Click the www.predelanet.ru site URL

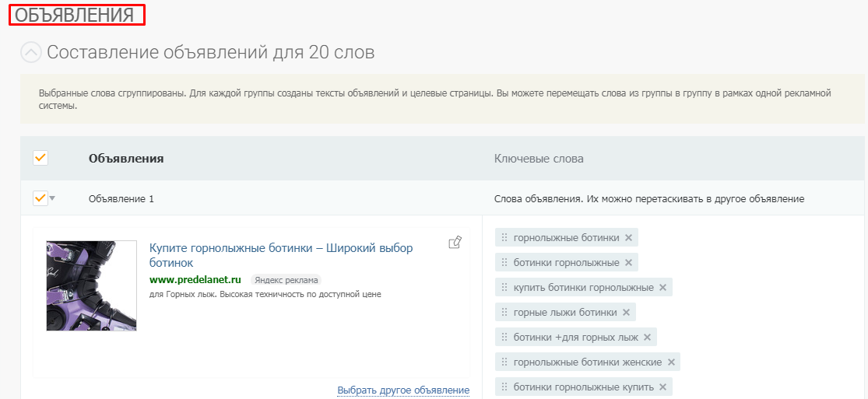[x=195, y=280]
